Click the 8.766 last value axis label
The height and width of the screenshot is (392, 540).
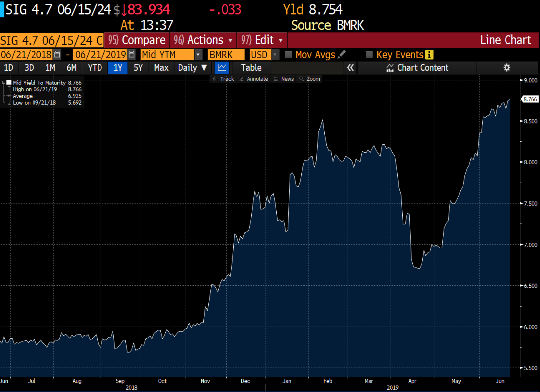(530, 99)
